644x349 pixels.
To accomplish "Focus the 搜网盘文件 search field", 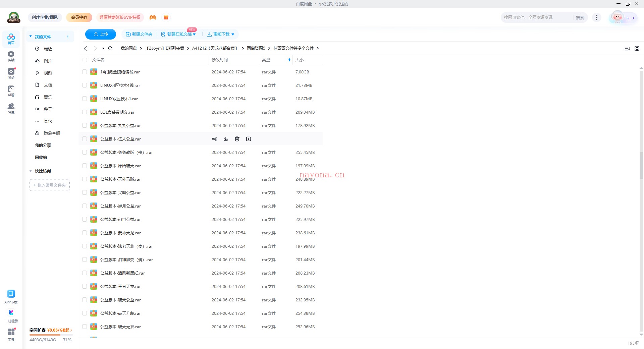I will (x=537, y=17).
